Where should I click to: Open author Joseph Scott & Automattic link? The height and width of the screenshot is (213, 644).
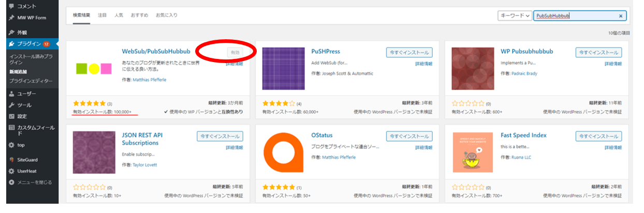348,74
